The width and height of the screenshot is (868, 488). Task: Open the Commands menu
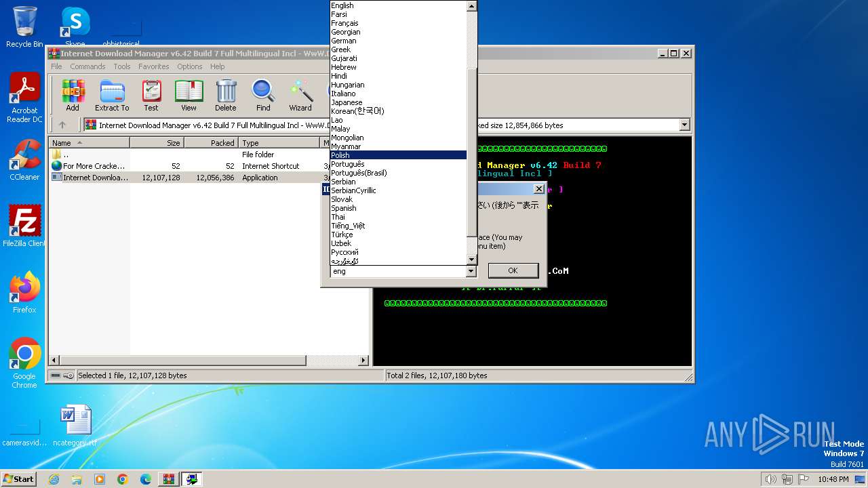point(87,66)
